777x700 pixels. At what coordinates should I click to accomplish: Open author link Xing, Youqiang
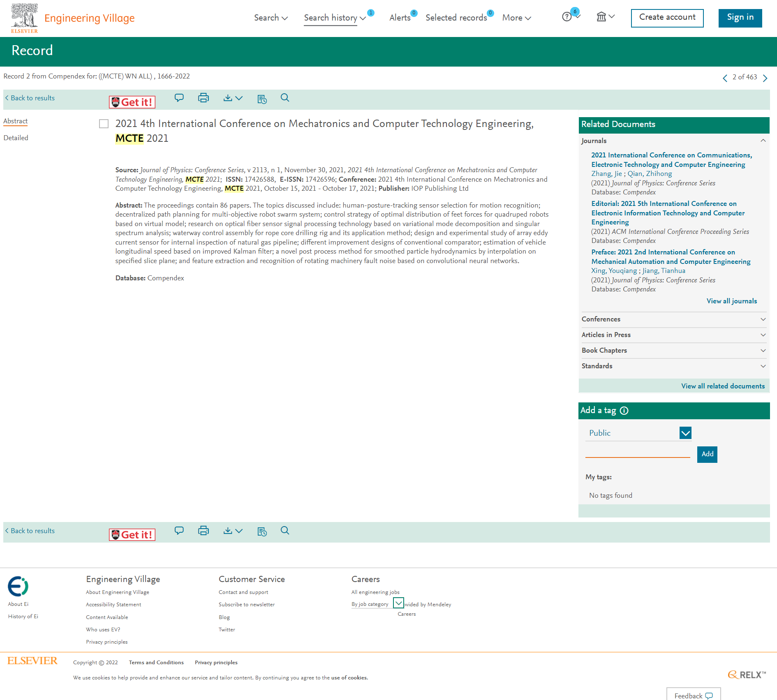614,271
